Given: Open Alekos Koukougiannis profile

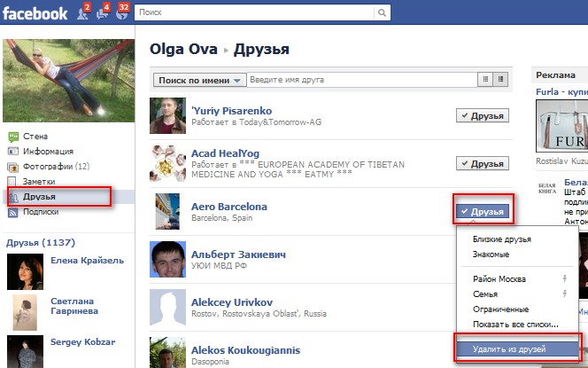Looking at the screenshot, I should tap(245, 350).
